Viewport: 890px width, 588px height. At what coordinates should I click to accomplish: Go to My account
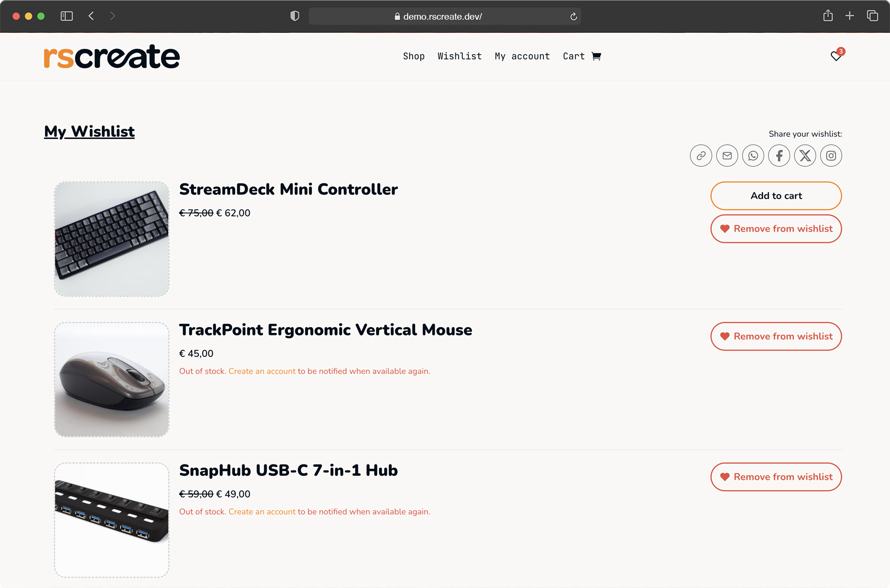click(522, 56)
